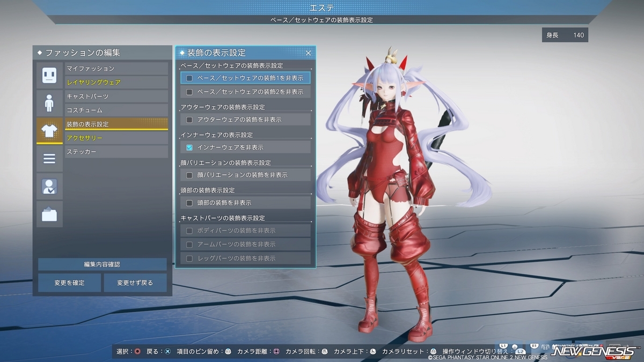The height and width of the screenshot is (362, 644).
Task: Toggle ベース/セットウェアの装飾2を非表示 checkbox
Action: (189, 92)
